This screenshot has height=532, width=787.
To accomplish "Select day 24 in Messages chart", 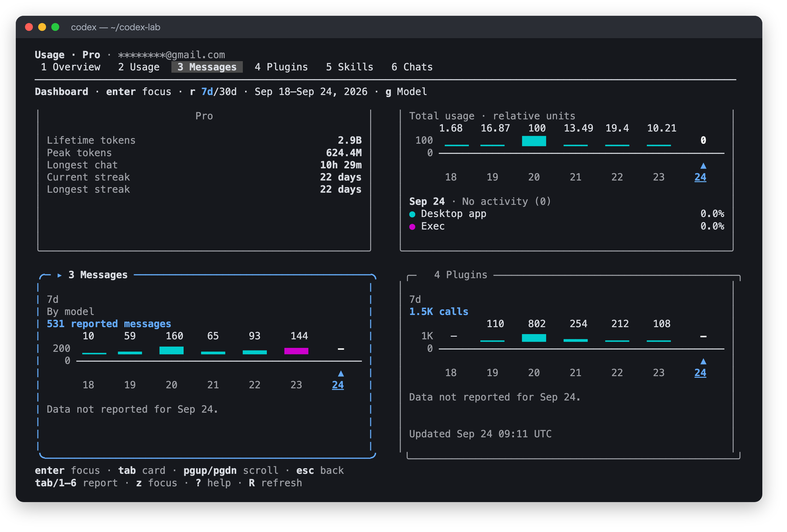I will click(338, 385).
